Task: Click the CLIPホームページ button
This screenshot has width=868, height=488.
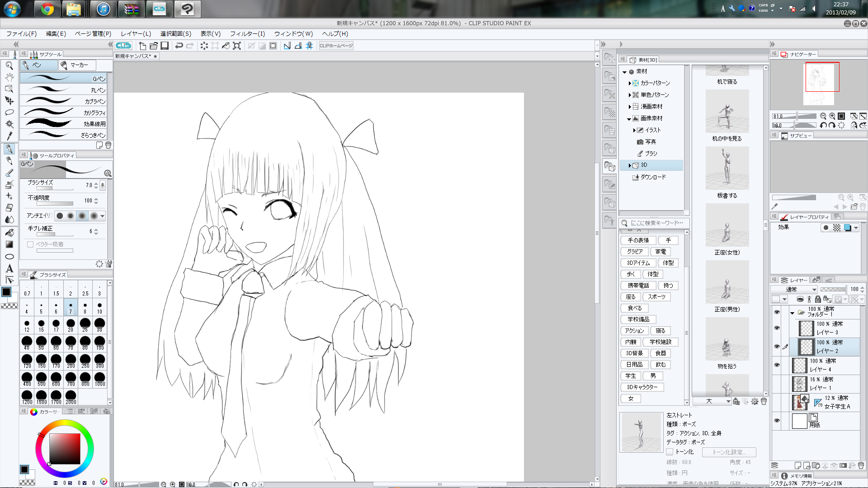Action: [x=336, y=46]
